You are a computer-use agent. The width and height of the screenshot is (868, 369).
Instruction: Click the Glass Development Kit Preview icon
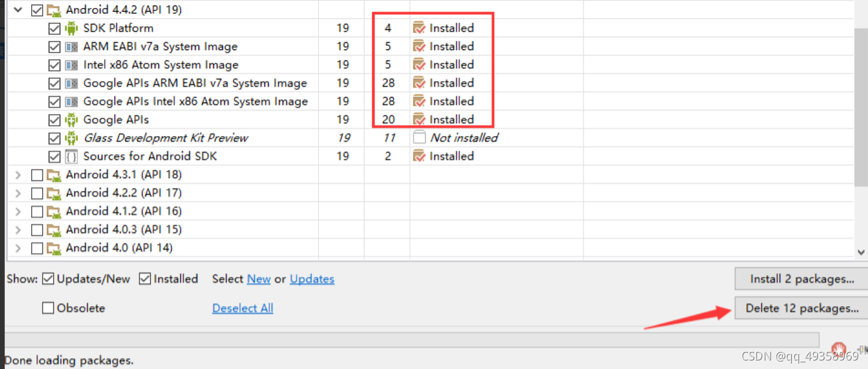71,138
